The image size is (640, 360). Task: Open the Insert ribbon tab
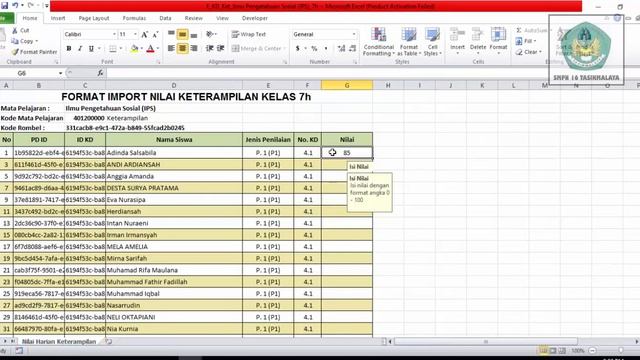(x=58, y=18)
